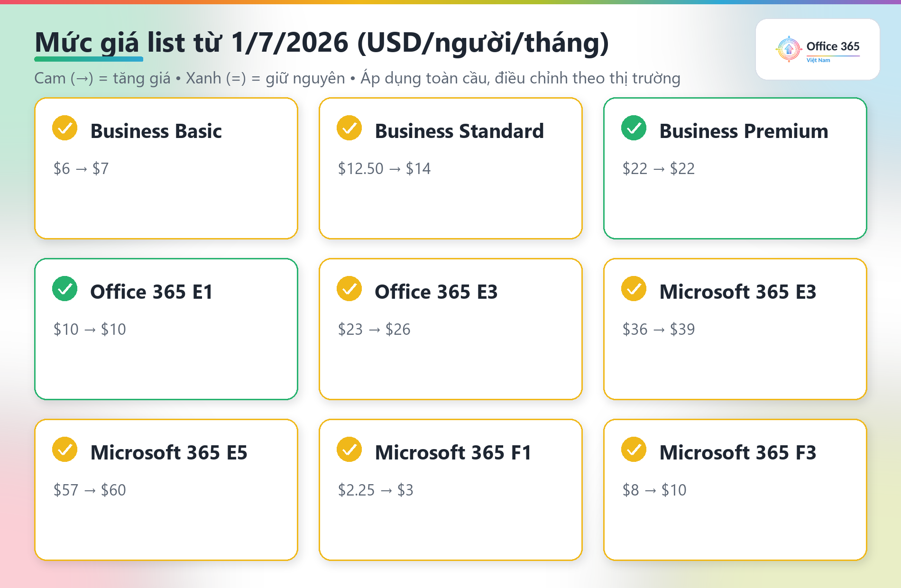901x588 pixels.
Task: Click the green Office 365 E1 check icon
Action: pos(65,289)
